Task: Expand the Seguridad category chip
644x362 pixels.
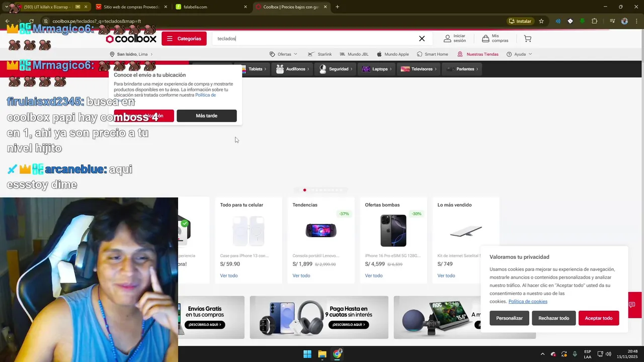Action: coord(335,69)
